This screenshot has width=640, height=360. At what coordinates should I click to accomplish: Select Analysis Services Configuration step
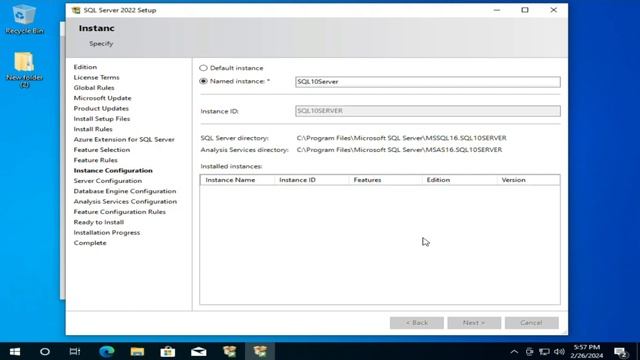(125, 202)
